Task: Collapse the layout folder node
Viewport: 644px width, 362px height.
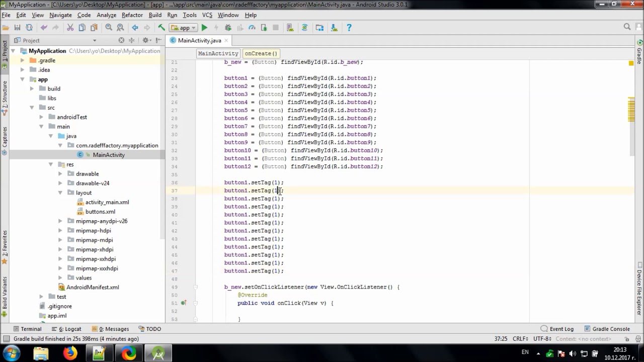Action: (60, 193)
